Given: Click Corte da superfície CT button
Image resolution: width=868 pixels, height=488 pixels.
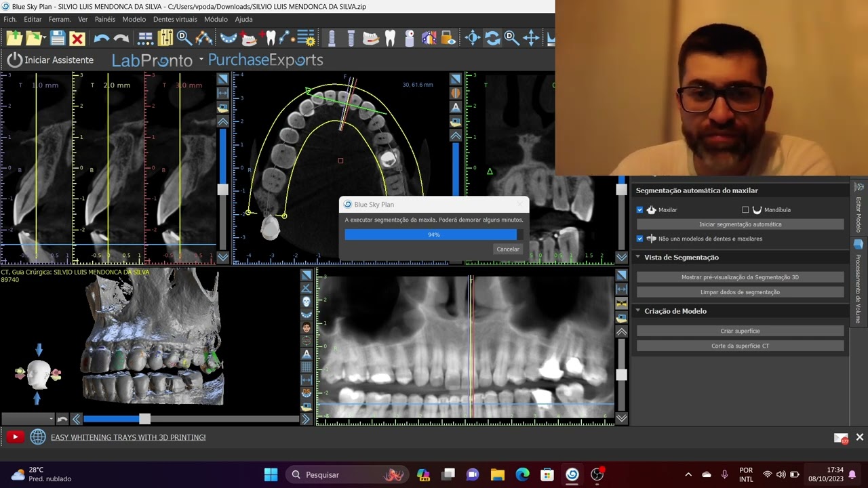Looking at the screenshot, I should tap(741, 346).
